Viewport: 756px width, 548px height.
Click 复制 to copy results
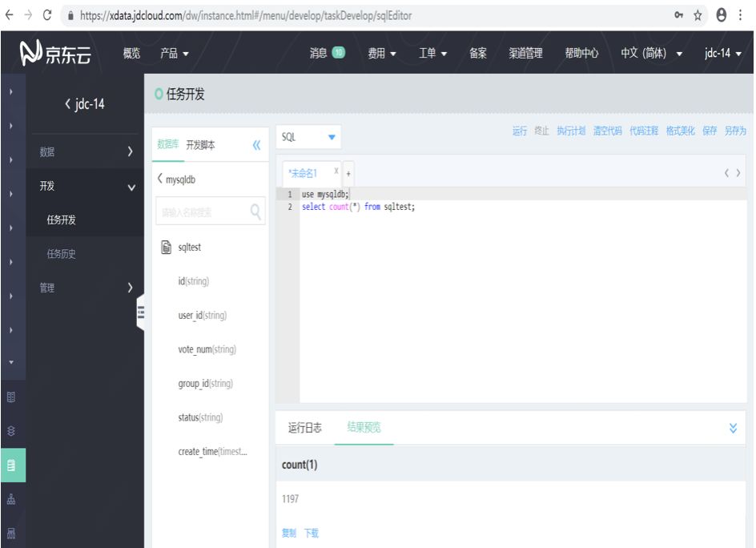(289, 533)
